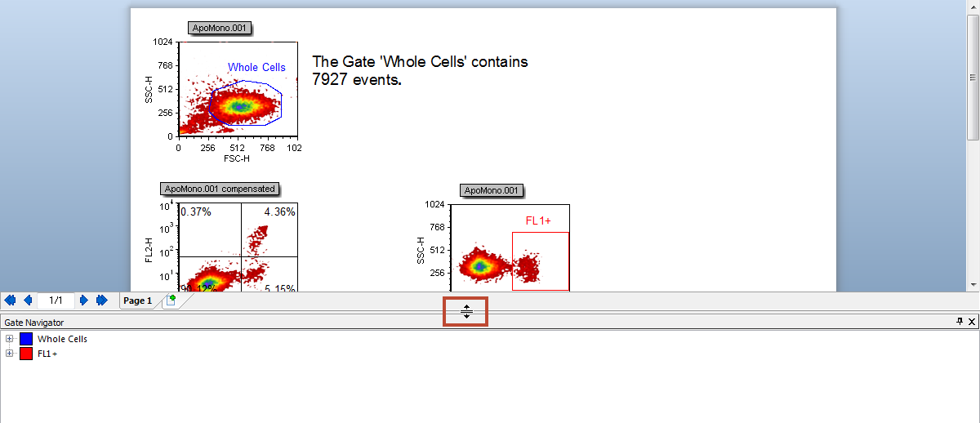Viewport: 980px width, 423px height.
Task: Switch to the Page 1 tab
Action: [137, 301]
